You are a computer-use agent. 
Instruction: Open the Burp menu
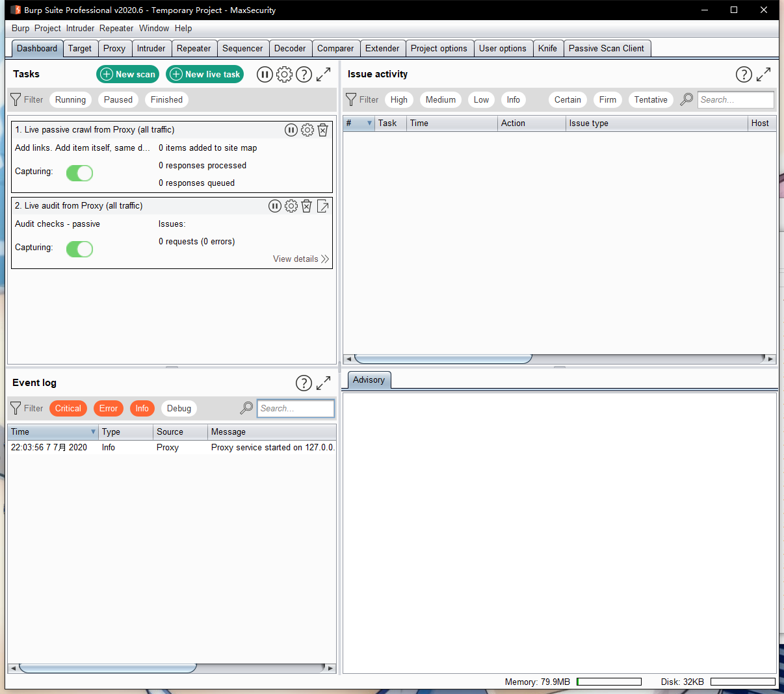pyautogui.click(x=20, y=28)
